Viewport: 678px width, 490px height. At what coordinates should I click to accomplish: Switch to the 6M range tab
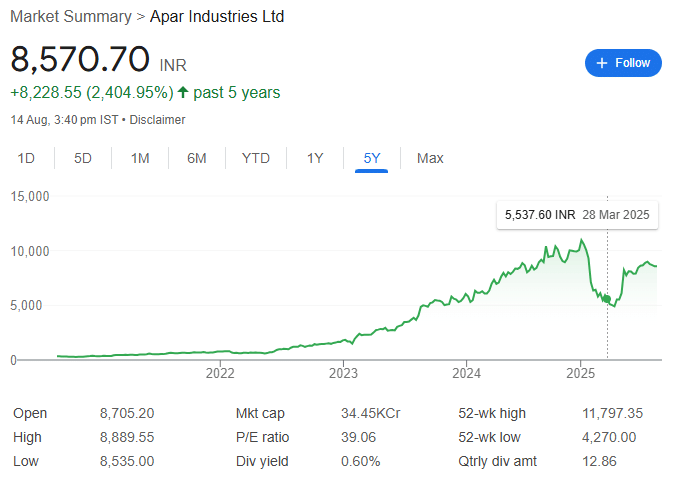point(197,158)
